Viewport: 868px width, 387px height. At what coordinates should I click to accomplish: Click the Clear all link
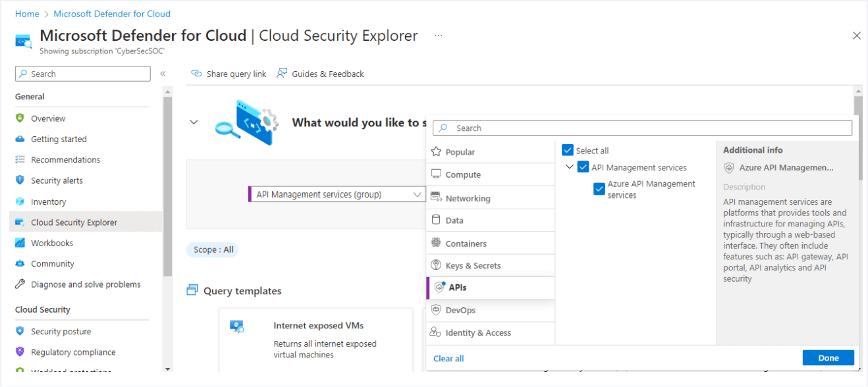point(447,357)
